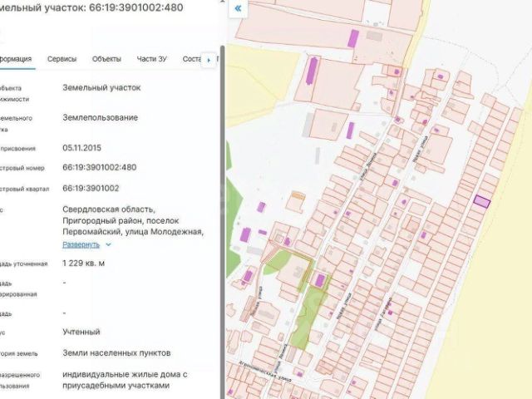The width and height of the screenshot is (532, 399).
Task: Select the highlighted purple parcel on map
Action: point(482,201)
